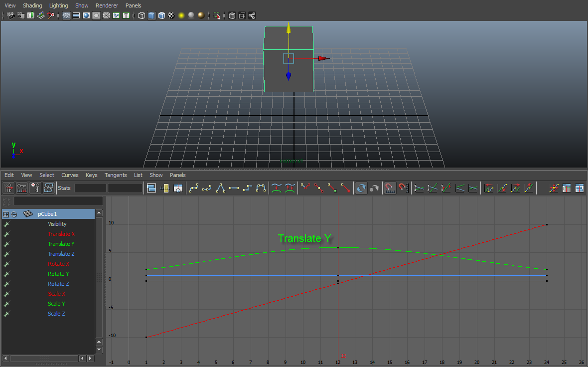Click the outliner horizontal scrollbar
588x367 pixels.
pos(44,359)
